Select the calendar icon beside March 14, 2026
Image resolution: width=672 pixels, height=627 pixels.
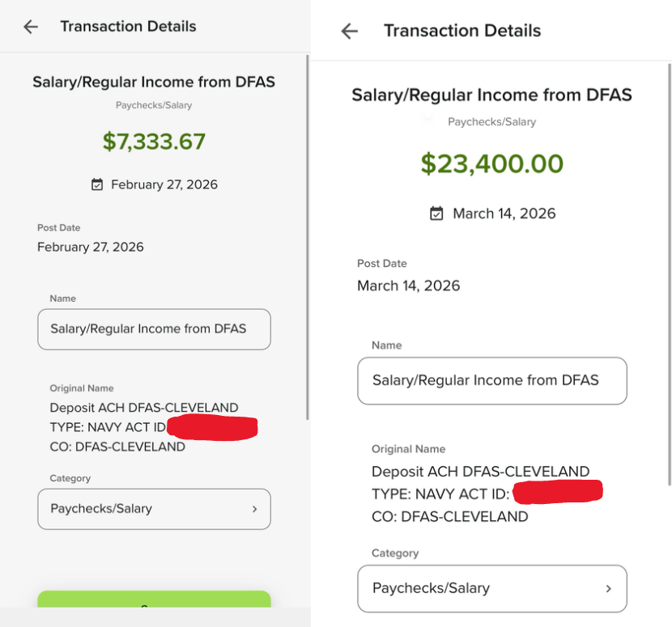tap(436, 214)
